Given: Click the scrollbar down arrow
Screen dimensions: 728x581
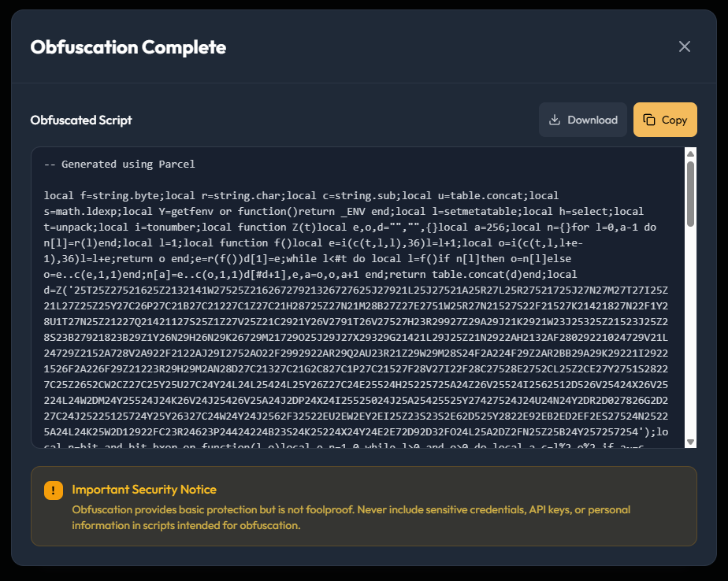Looking at the screenshot, I should (x=690, y=441).
